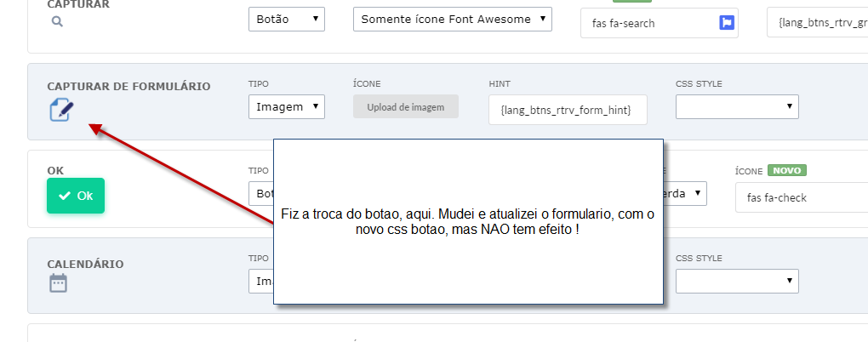This screenshot has width=868, height=342.
Task: Open the Font Awesome flag icon picker
Action: point(727,23)
